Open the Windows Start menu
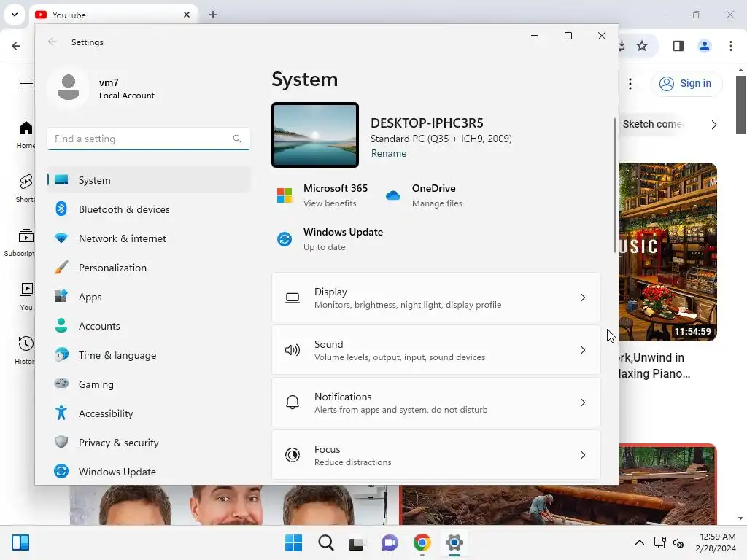The width and height of the screenshot is (747, 560). pos(293,542)
